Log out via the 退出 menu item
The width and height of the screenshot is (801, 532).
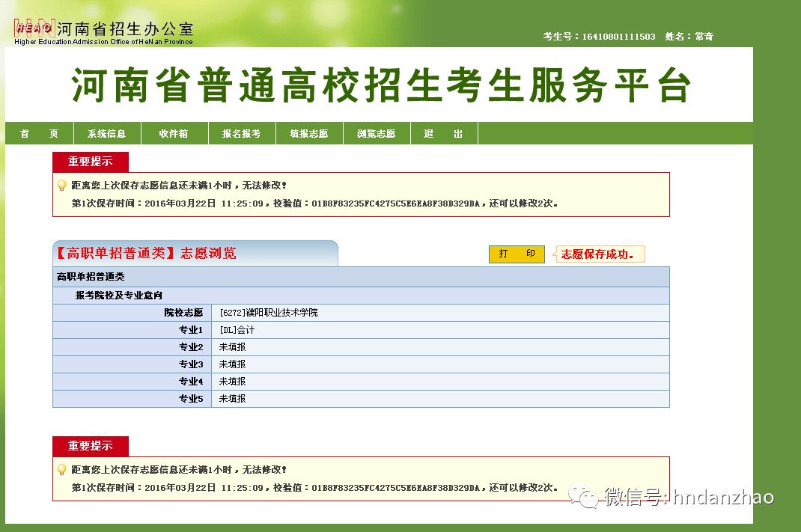[x=444, y=134]
